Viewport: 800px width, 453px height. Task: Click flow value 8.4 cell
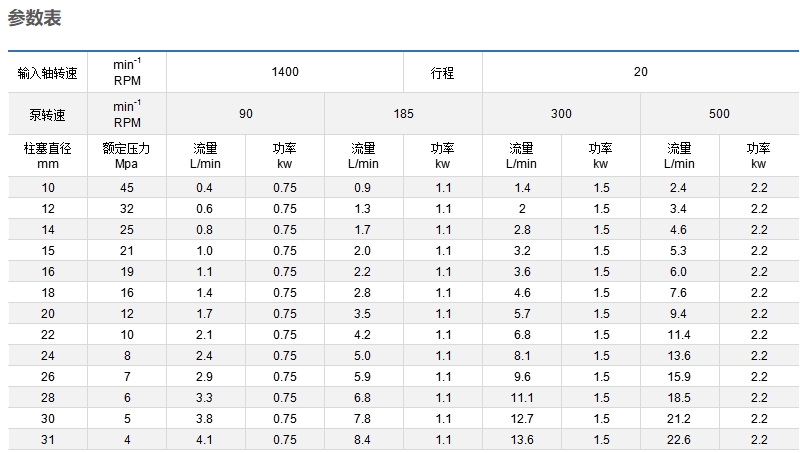point(363,440)
